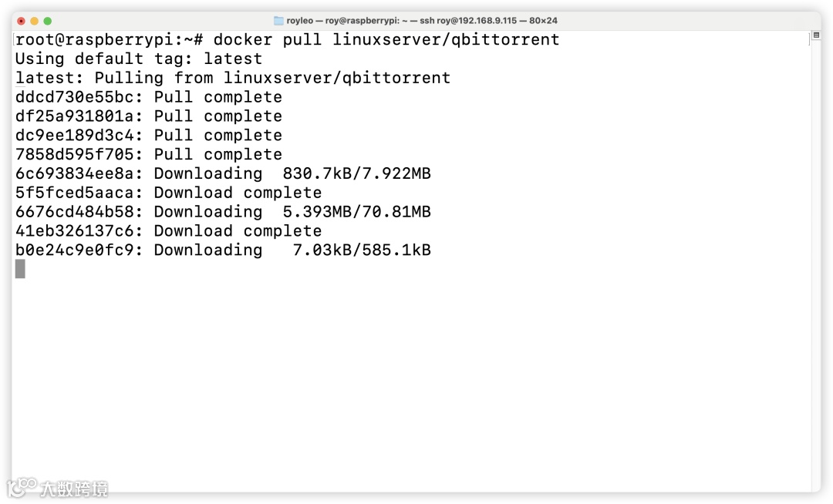This screenshot has width=833, height=504.
Task: Click the window title text royleo
Action: [299, 21]
